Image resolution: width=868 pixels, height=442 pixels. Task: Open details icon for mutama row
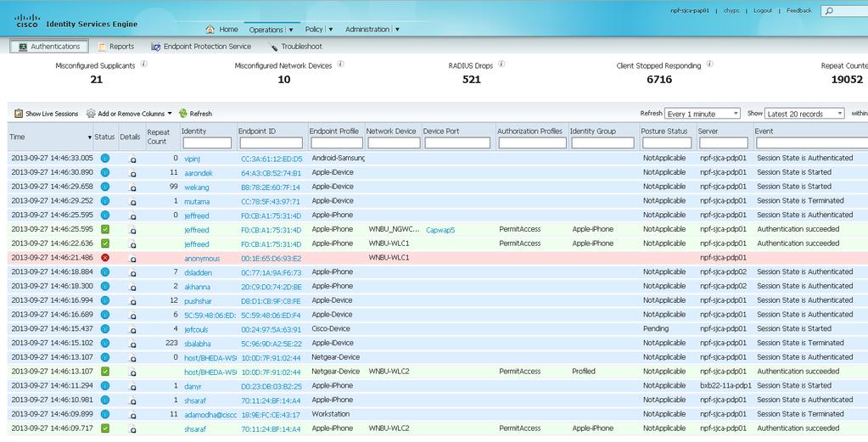click(132, 201)
